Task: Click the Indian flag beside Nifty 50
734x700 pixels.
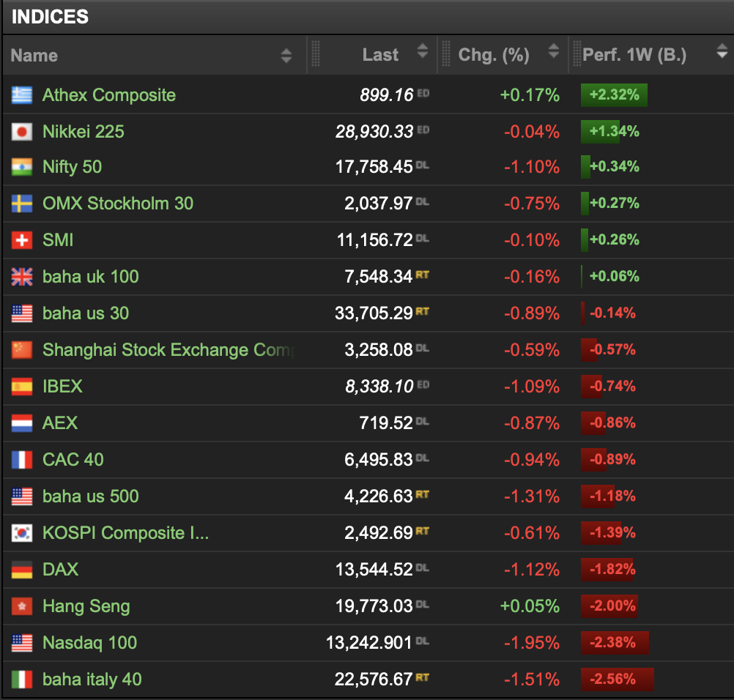Action: 22,167
